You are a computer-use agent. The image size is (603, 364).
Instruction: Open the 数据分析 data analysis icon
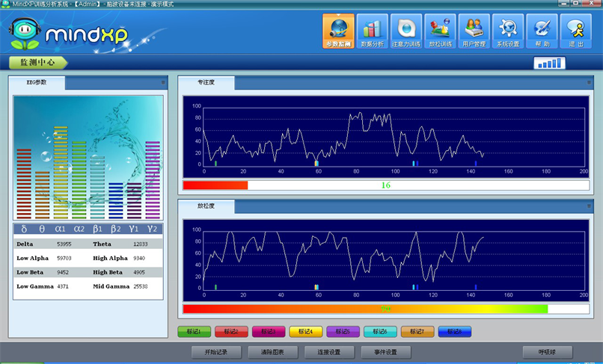click(x=372, y=31)
